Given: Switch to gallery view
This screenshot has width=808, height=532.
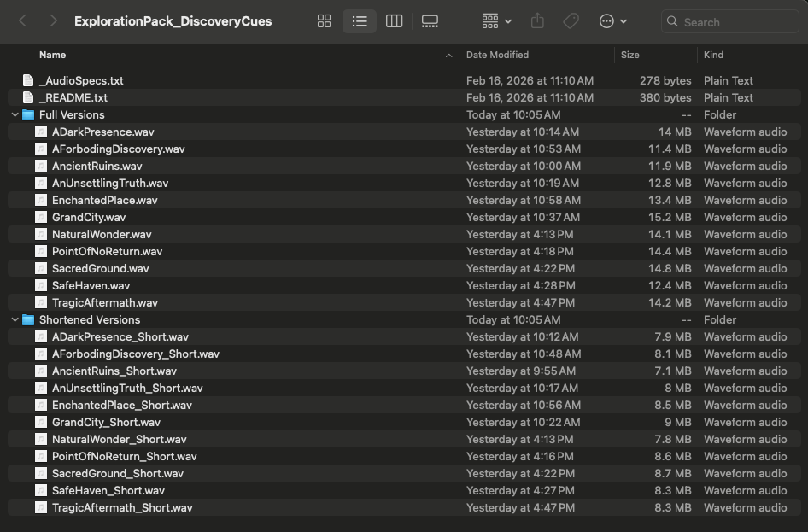Looking at the screenshot, I should click(430, 21).
